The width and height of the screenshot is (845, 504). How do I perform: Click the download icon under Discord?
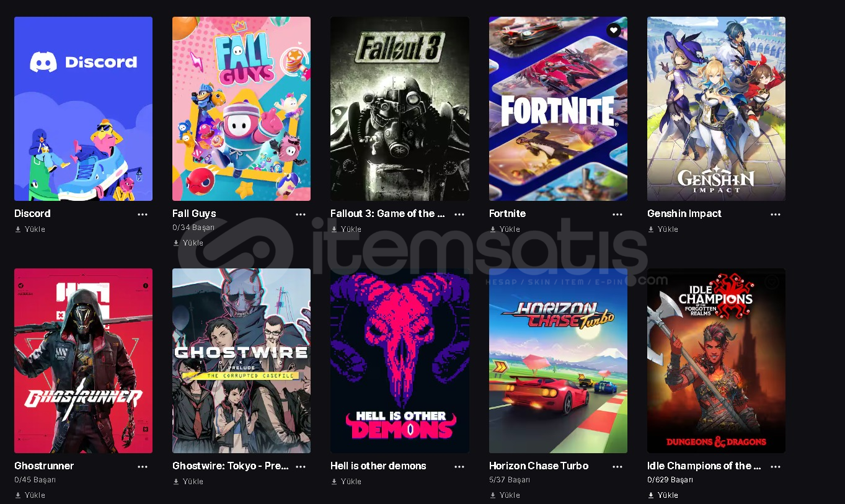click(18, 229)
